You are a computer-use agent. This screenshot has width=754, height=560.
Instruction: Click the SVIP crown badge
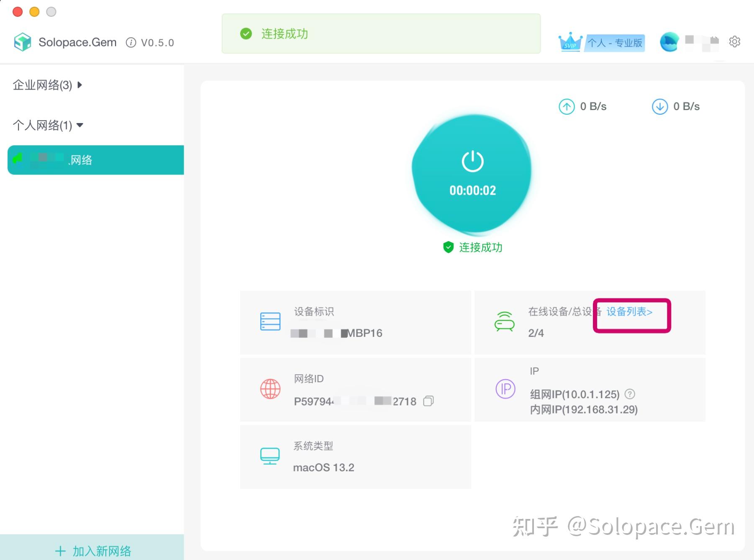[x=570, y=42]
